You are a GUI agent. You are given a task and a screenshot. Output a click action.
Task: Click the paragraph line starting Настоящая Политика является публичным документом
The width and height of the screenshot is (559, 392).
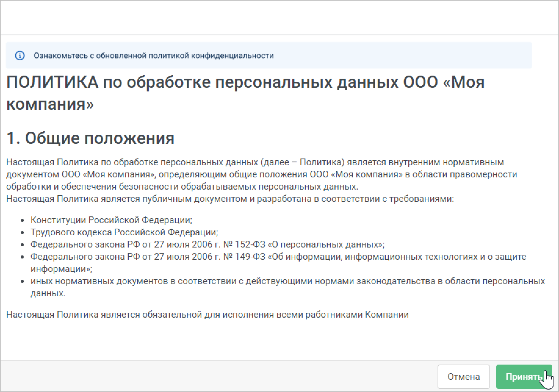(230, 199)
